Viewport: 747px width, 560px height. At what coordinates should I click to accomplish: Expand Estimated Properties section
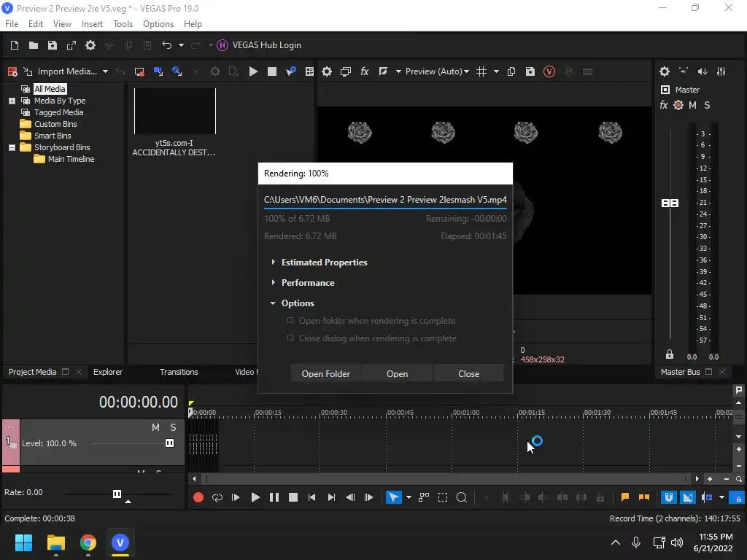[273, 262]
